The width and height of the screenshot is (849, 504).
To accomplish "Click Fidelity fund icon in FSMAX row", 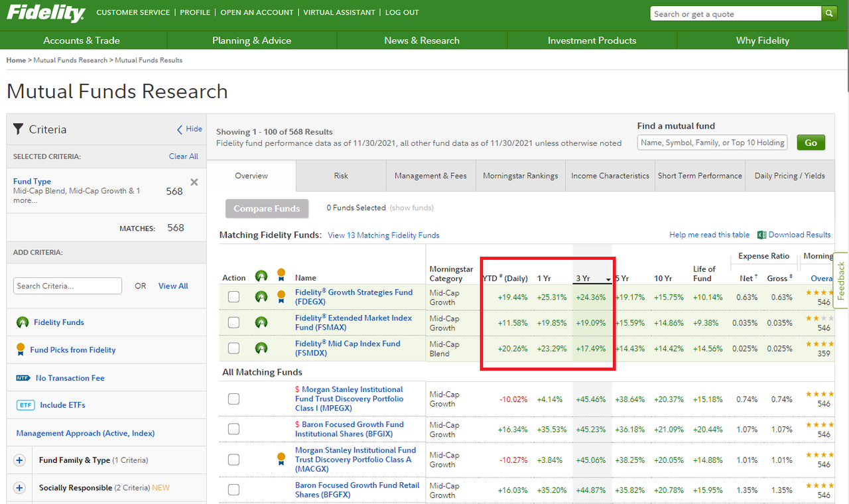I will (261, 322).
